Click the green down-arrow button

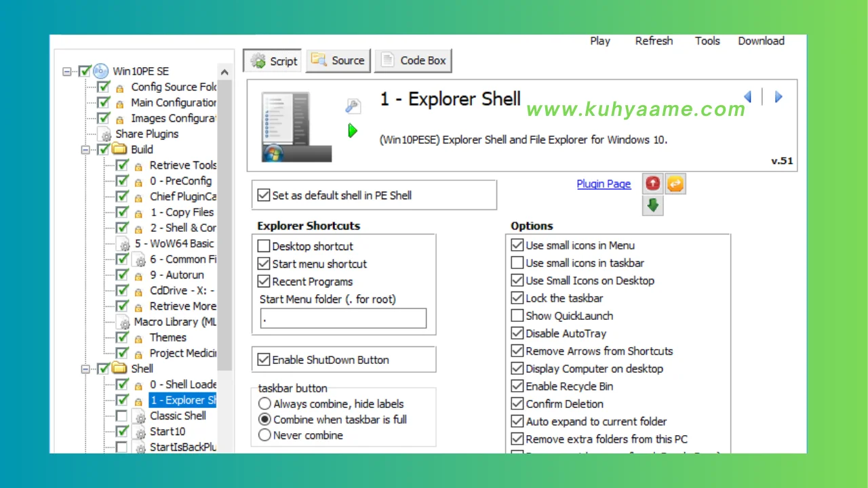652,205
